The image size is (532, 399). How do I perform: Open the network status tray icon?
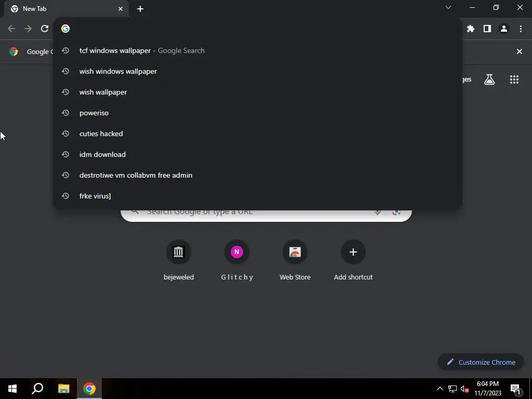pyautogui.click(x=453, y=389)
